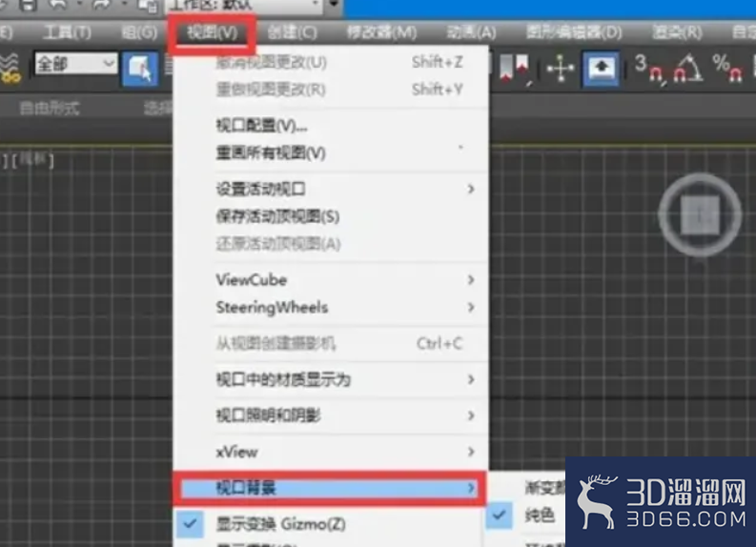The height and width of the screenshot is (547, 756).
Task: Click the [线框] viewport shading label
Action: pos(32,159)
